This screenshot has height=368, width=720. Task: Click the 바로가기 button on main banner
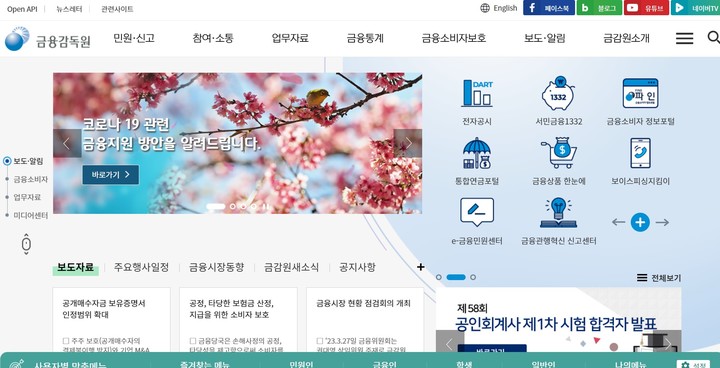point(111,175)
